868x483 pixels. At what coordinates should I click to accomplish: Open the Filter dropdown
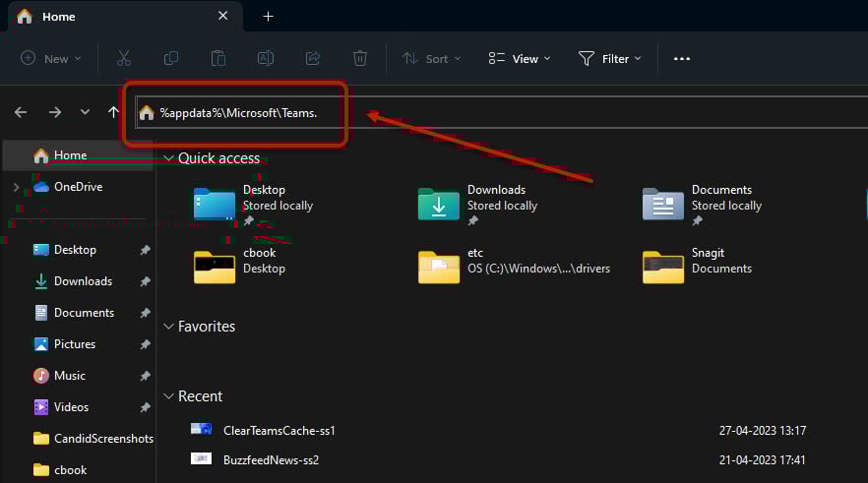click(610, 59)
